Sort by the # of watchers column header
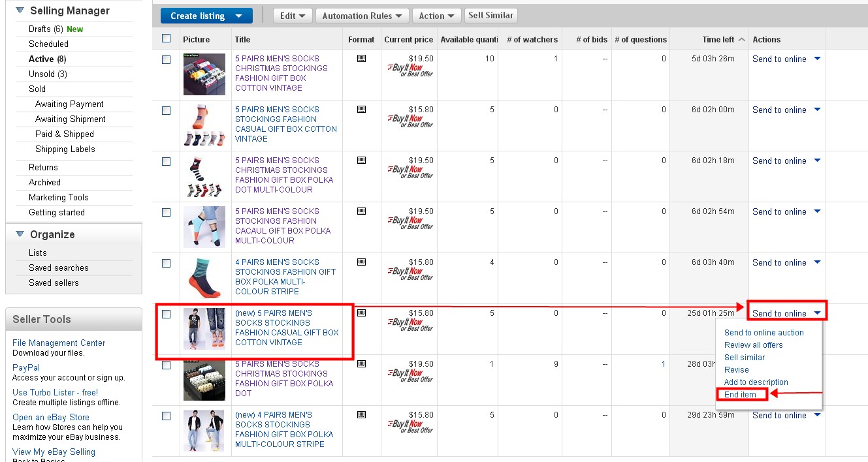 tap(532, 40)
